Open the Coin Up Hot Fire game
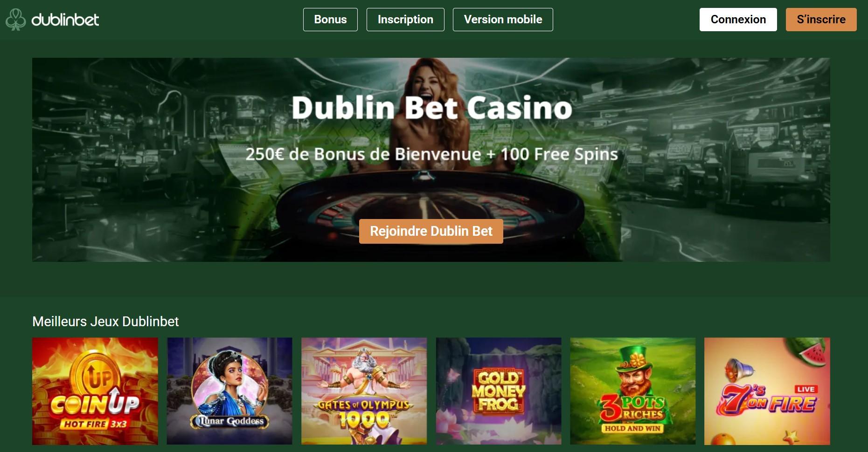 pyautogui.click(x=95, y=391)
